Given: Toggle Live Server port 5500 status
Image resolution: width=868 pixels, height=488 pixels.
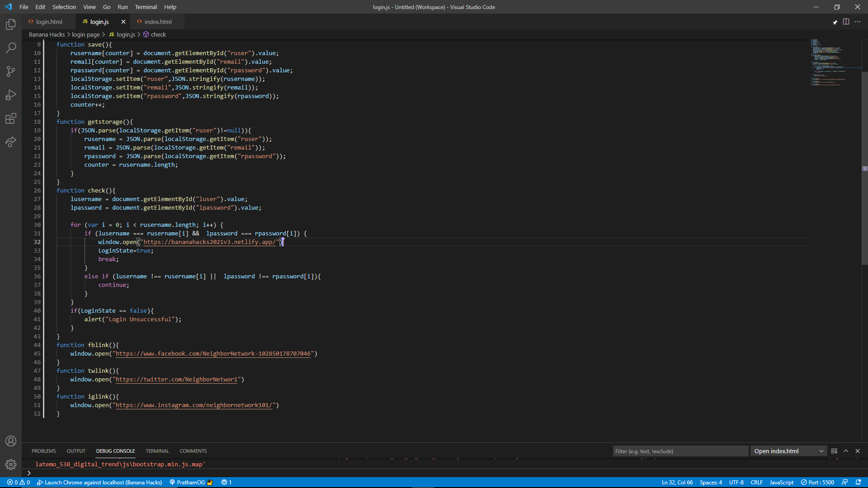Looking at the screenshot, I should 817,482.
